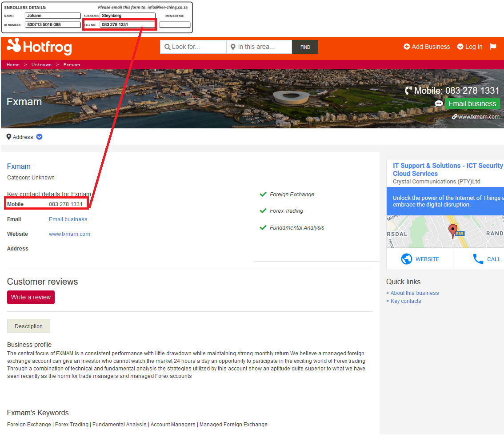Open the Description tab
Viewport: 504px width, 445px height.
point(28,326)
